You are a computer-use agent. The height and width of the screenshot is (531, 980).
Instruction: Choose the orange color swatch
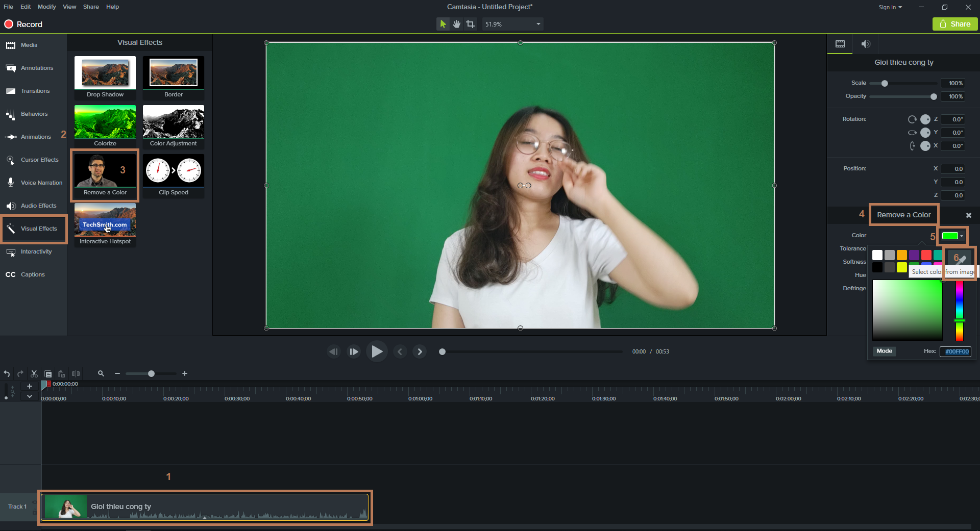[x=902, y=255]
